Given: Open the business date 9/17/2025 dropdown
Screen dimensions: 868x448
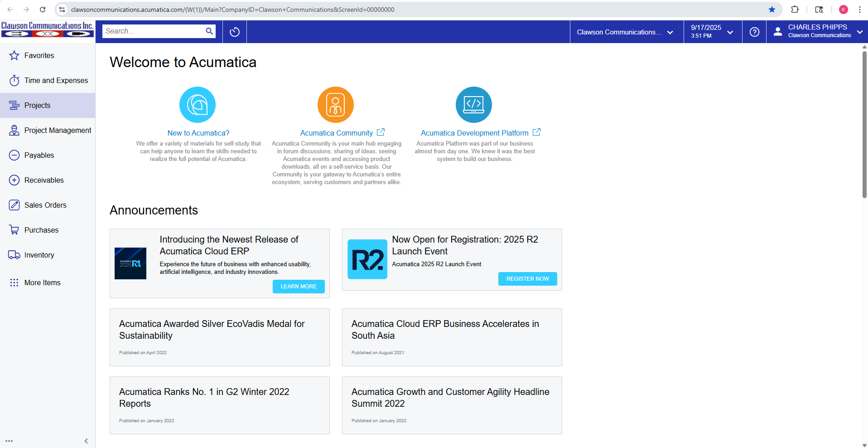Looking at the screenshot, I should click(x=712, y=32).
